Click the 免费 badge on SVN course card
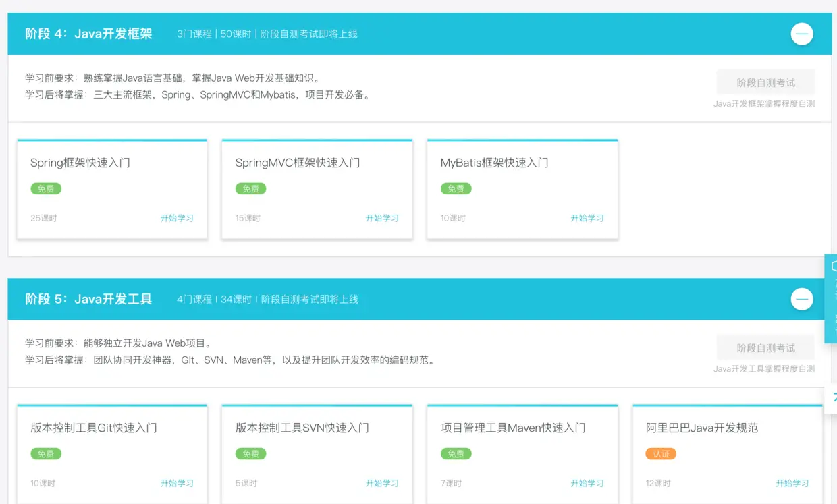The height and width of the screenshot is (504, 837). click(251, 453)
